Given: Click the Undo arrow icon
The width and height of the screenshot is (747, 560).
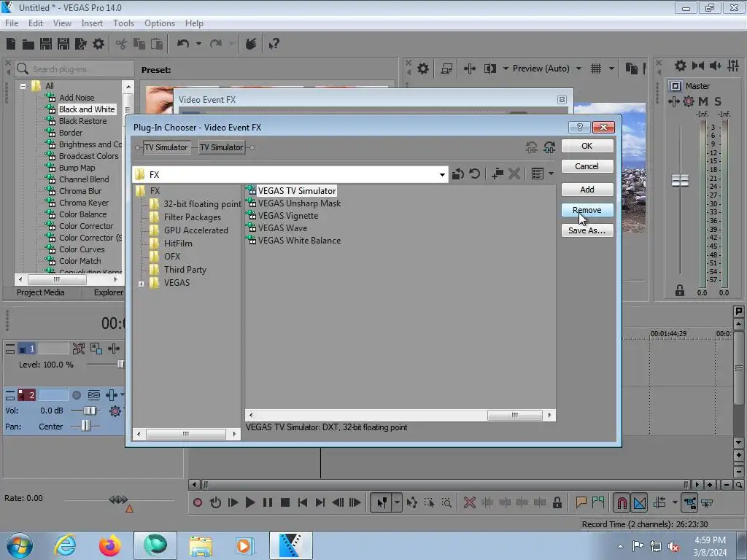Looking at the screenshot, I should 183,44.
